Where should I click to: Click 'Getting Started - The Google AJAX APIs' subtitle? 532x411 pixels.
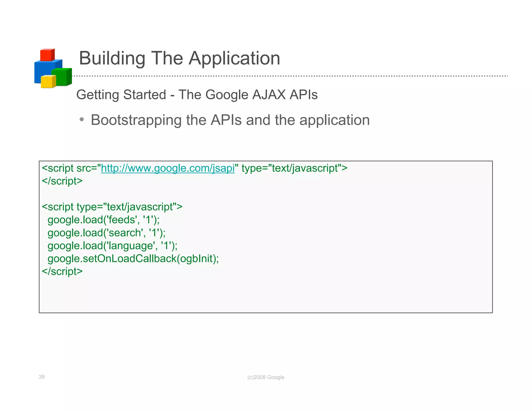tap(197, 95)
